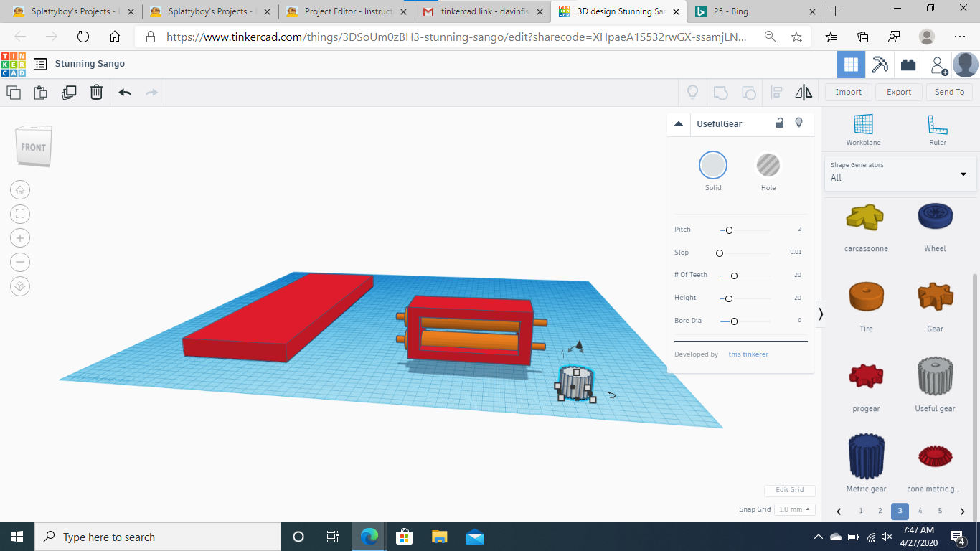Open Microsoft Edge from the taskbar
Screen dimensions: 980x551
click(x=369, y=537)
